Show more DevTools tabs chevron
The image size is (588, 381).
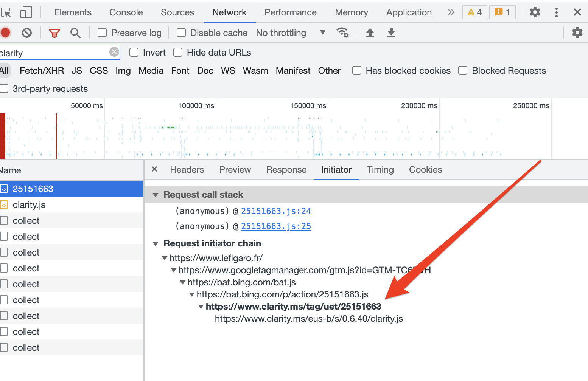coord(451,12)
